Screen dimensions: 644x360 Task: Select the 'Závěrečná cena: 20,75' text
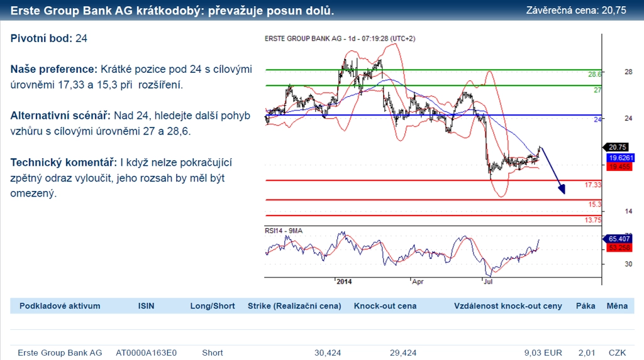(x=576, y=10)
